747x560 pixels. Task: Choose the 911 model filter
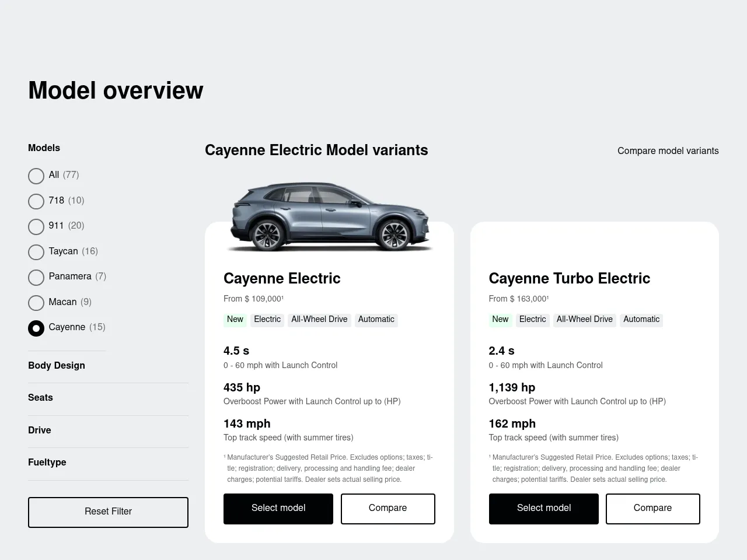[36, 226]
